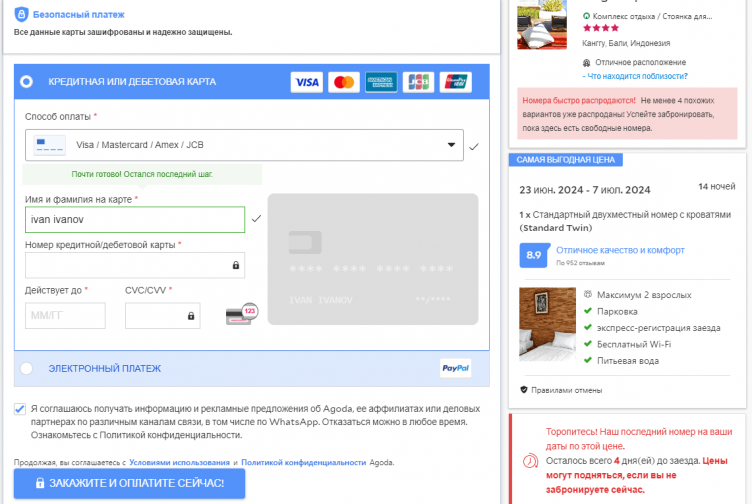This screenshot has width=752, height=504.
Task: Click the Номера быстро распродаются notice
Action: pos(627,114)
